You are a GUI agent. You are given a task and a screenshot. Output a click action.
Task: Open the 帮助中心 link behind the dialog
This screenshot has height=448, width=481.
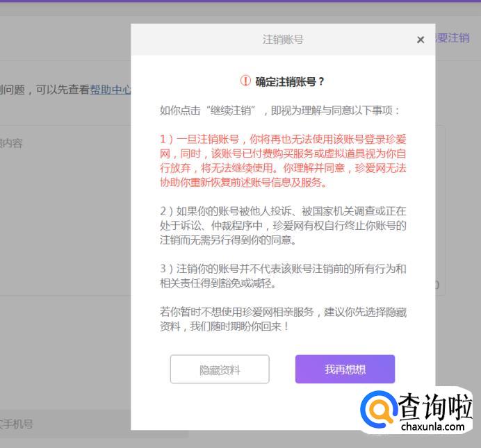click(110, 90)
